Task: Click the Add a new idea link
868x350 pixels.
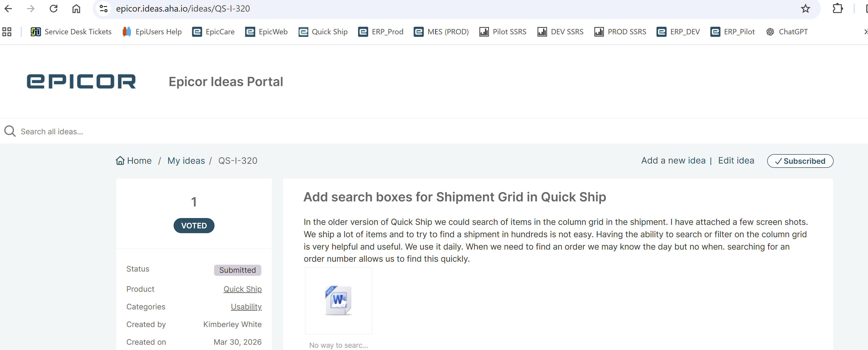Action: pyautogui.click(x=673, y=160)
